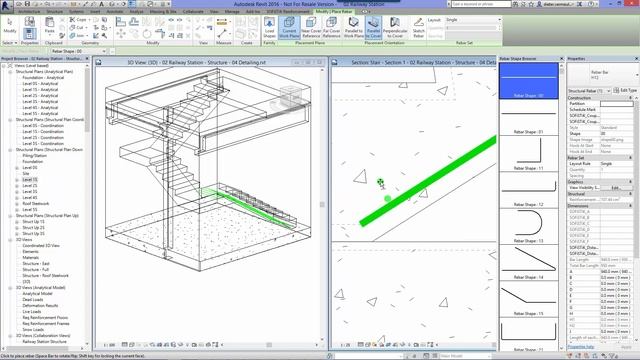Close the Project Browser panel
The width and height of the screenshot is (640, 360).
pos(87,59)
